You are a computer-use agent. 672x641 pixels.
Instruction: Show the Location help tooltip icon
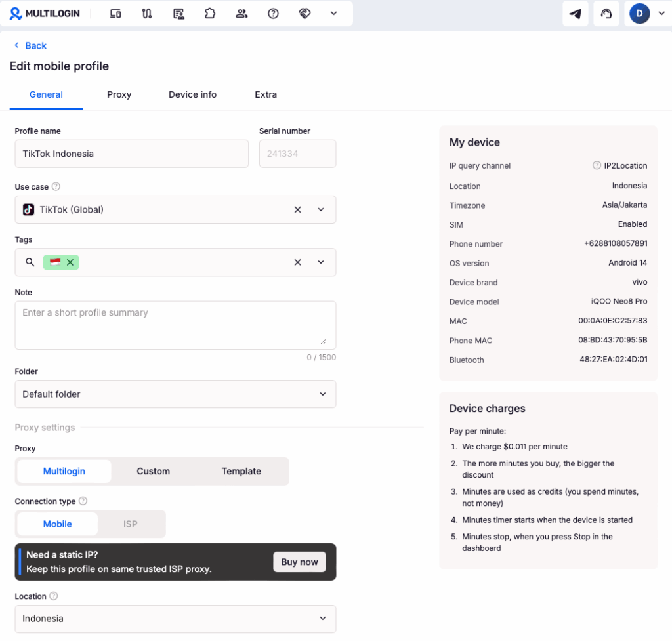pos(54,596)
